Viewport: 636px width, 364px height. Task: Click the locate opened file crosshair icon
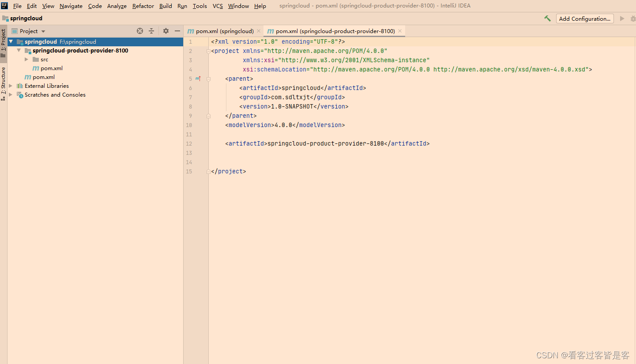point(140,31)
